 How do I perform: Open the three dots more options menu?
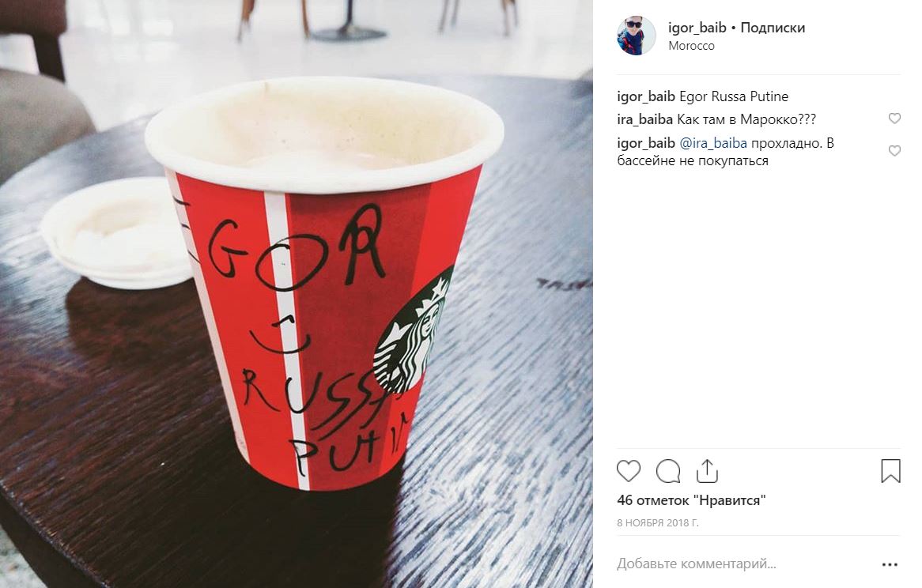pyautogui.click(x=890, y=564)
